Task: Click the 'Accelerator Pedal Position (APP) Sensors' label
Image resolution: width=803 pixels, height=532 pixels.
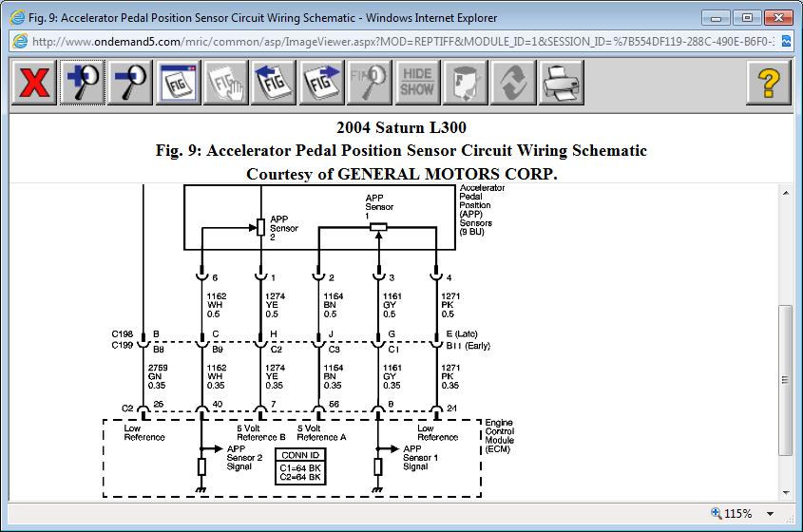Action: (482, 210)
